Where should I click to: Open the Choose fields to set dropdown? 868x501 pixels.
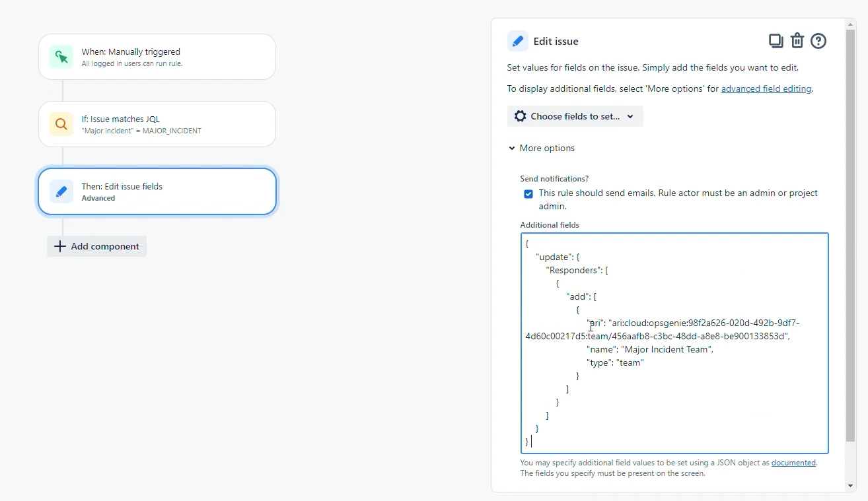[x=574, y=116]
